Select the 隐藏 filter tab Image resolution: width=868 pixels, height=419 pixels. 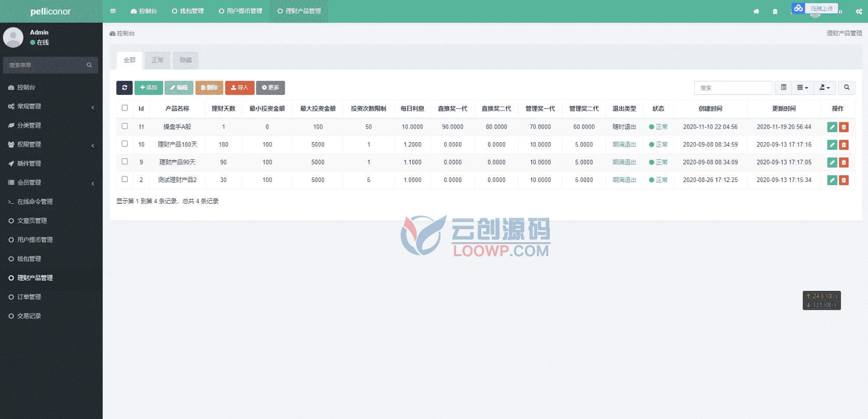tap(186, 60)
